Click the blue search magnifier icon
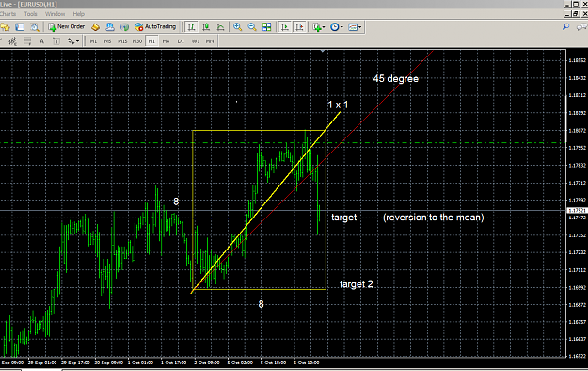This screenshot has height=371, width=588. 565,27
